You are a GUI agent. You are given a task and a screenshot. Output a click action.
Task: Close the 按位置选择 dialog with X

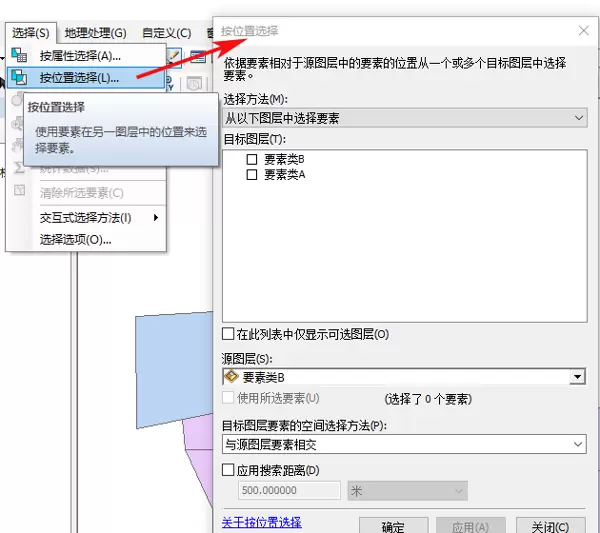click(584, 31)
